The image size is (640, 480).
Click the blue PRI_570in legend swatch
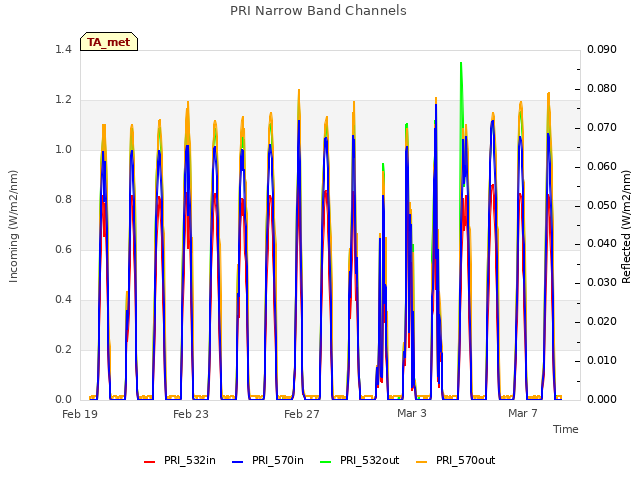click(x=238, y=462)
